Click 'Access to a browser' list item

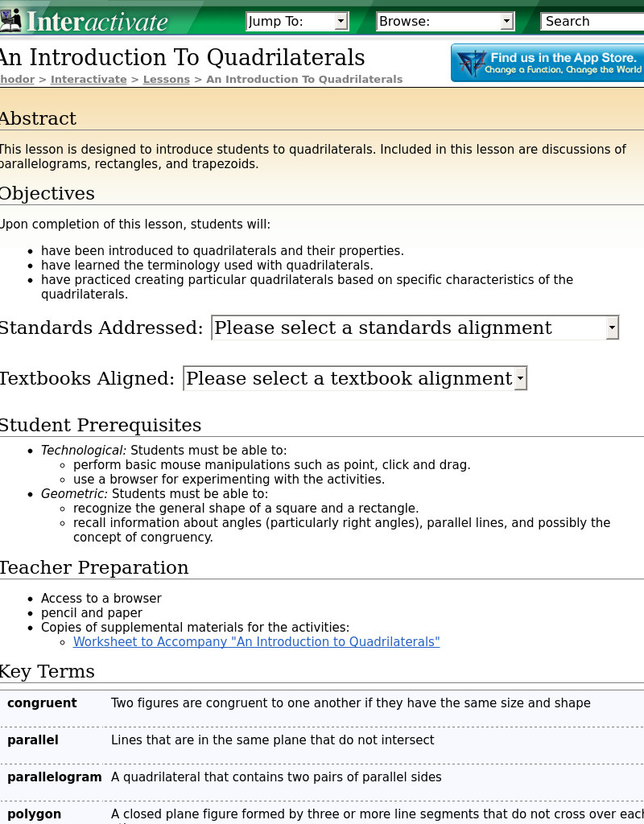[101, 598]
